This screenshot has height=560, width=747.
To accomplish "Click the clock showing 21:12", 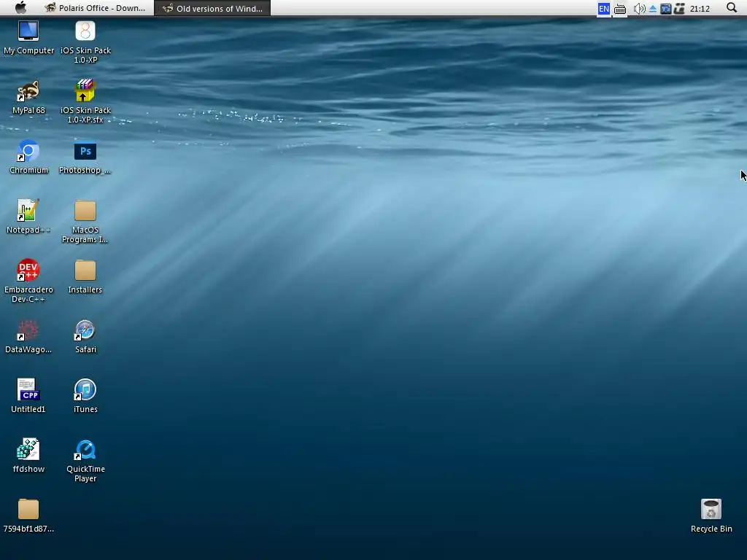I will [x=700, y=9].
